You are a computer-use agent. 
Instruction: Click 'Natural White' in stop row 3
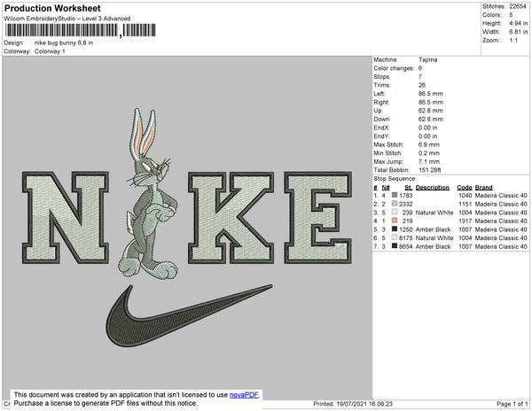pos(434,213)
